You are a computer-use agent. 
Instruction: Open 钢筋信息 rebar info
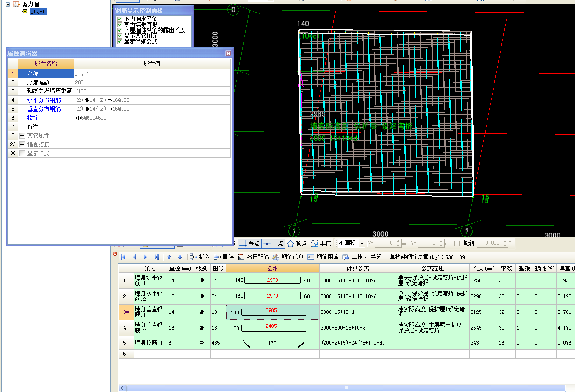pos(288,257)
